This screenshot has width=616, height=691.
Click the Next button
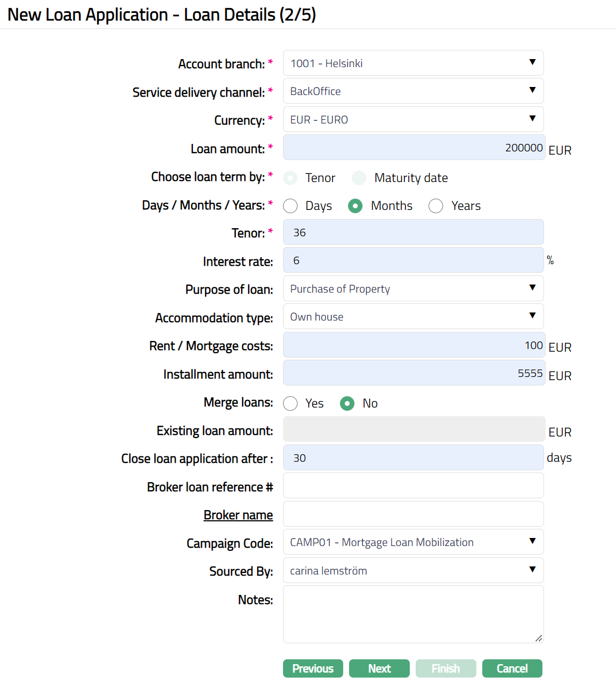(379, 668)
